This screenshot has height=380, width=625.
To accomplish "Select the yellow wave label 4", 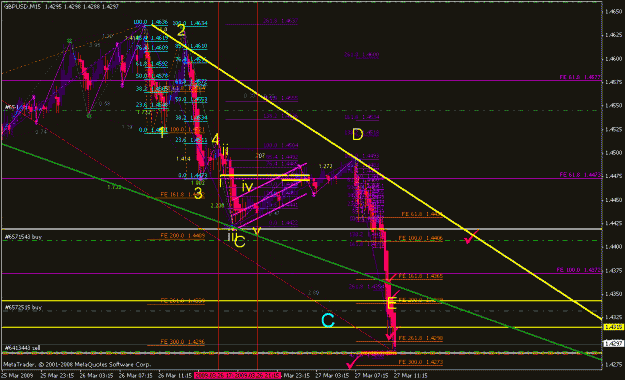I will pos(215,140).
